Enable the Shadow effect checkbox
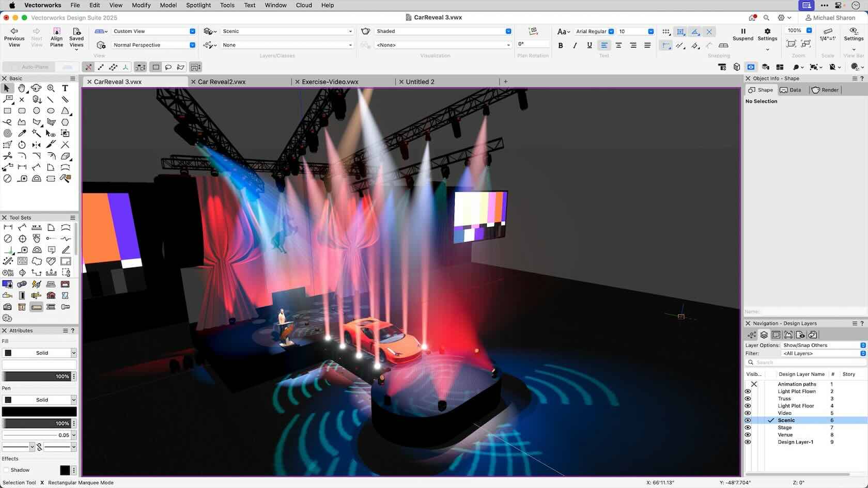Screen dimensions: 868x488 click(x=6, y=470)
